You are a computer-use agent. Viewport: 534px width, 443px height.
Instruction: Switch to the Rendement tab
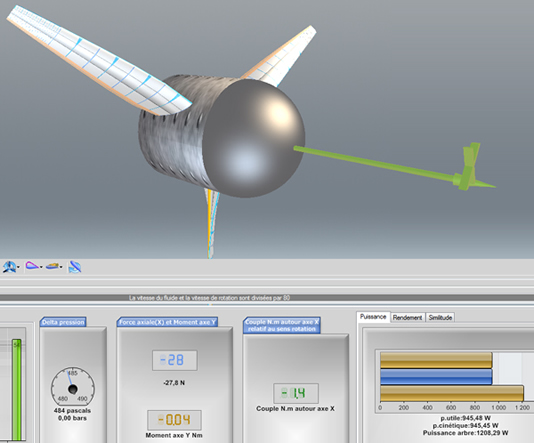[407, 317]
